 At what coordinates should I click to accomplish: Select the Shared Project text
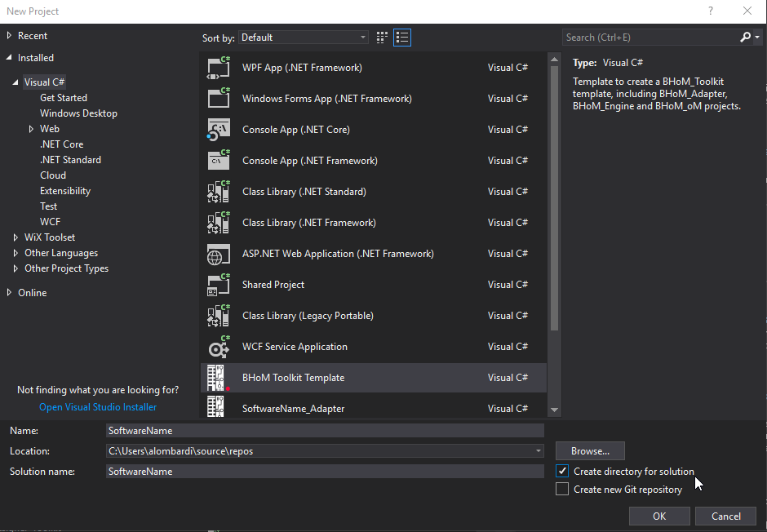point(273,285)
